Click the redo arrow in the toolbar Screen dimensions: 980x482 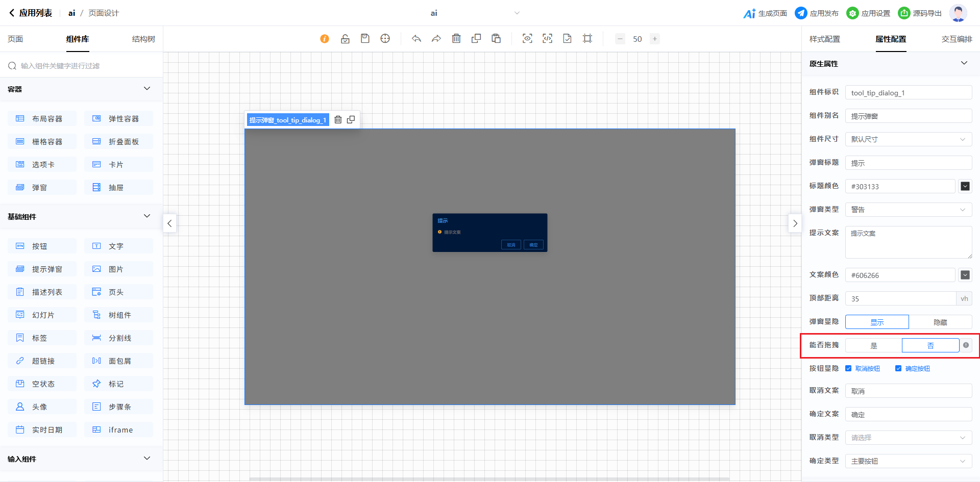coord(436,39)
